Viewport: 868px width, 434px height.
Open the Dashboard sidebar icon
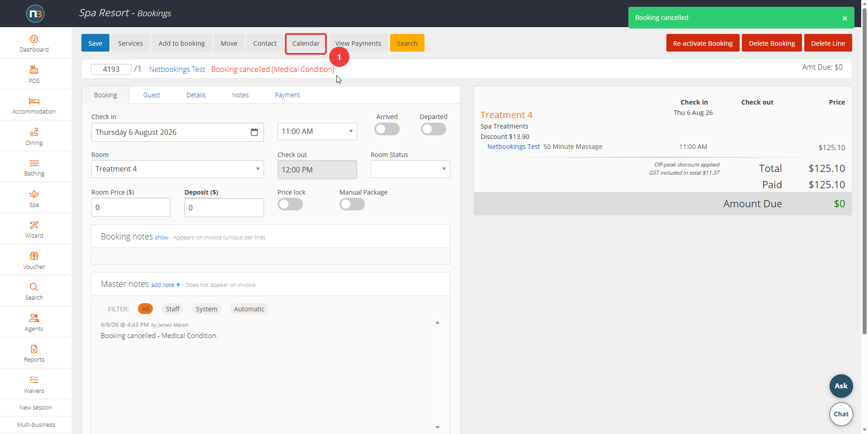coord(34,39)
